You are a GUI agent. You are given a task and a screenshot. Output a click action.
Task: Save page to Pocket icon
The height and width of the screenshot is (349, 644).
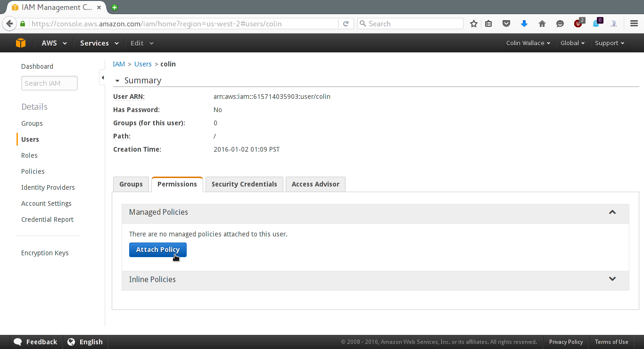point(506,24)
